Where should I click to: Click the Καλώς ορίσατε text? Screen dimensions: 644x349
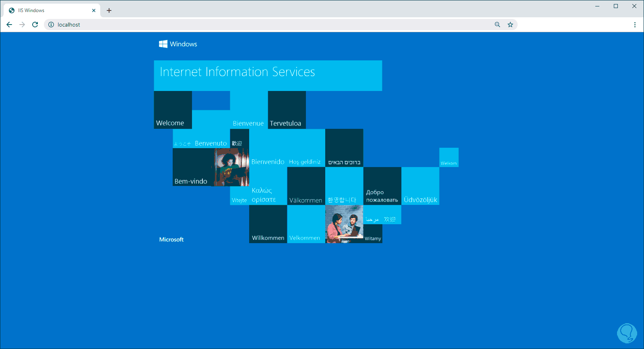pos(264,195)
